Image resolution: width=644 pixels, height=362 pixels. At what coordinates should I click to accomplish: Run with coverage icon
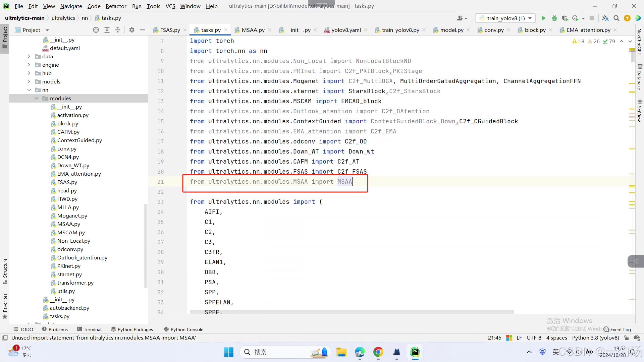click(565, 18)
